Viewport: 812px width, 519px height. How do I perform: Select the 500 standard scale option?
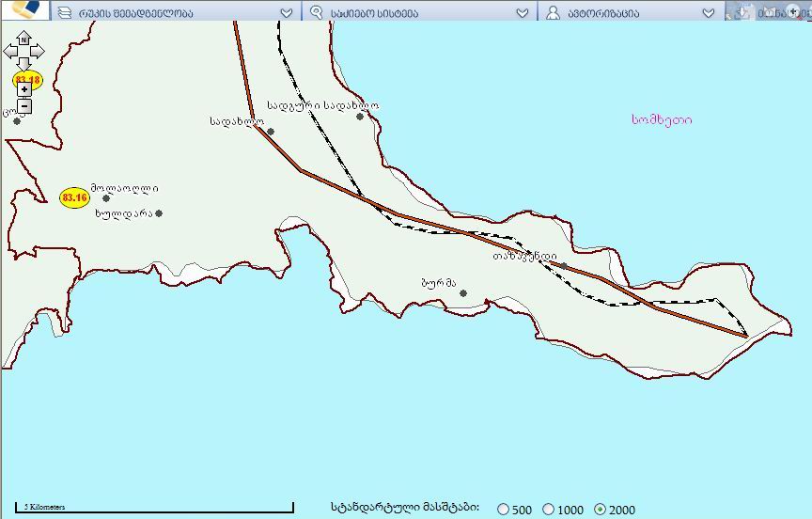click(x=503, y=510)
